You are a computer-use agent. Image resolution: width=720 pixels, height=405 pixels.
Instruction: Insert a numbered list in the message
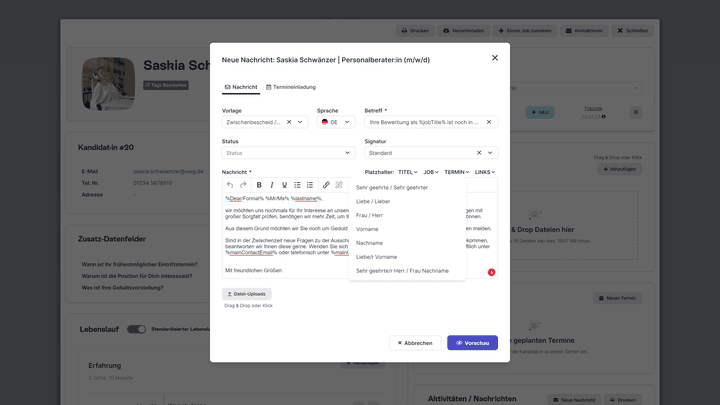311,185
